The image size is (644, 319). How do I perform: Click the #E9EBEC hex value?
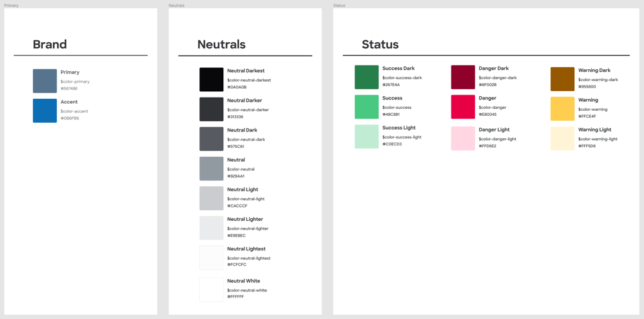(x=236, y=235)
